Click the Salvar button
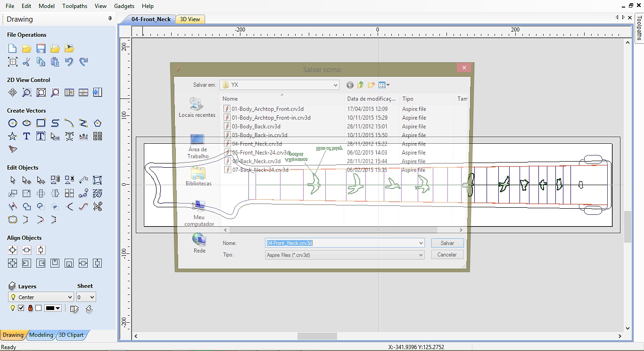The height and width of the screenshot is (351, 644). [447, 243]
